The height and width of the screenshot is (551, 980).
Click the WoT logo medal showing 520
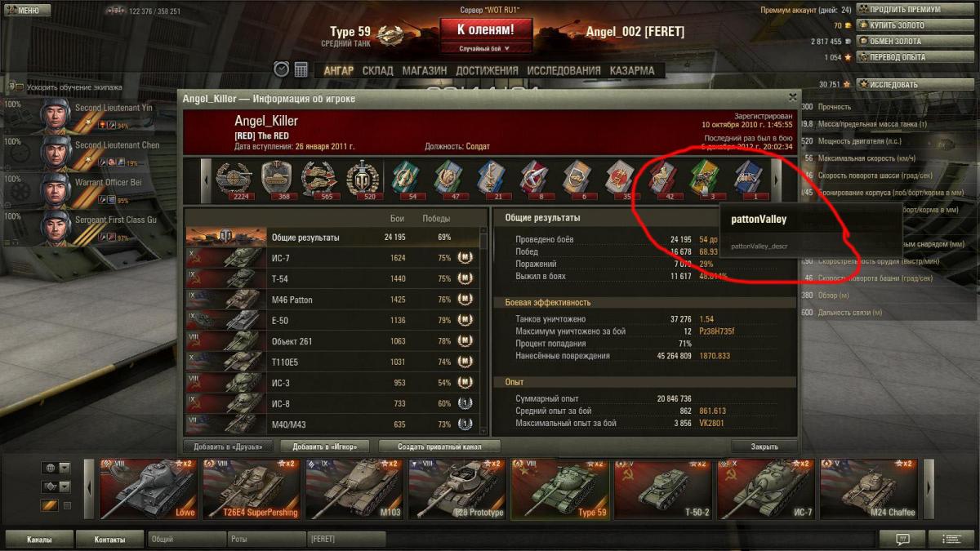tap(362, 177)
